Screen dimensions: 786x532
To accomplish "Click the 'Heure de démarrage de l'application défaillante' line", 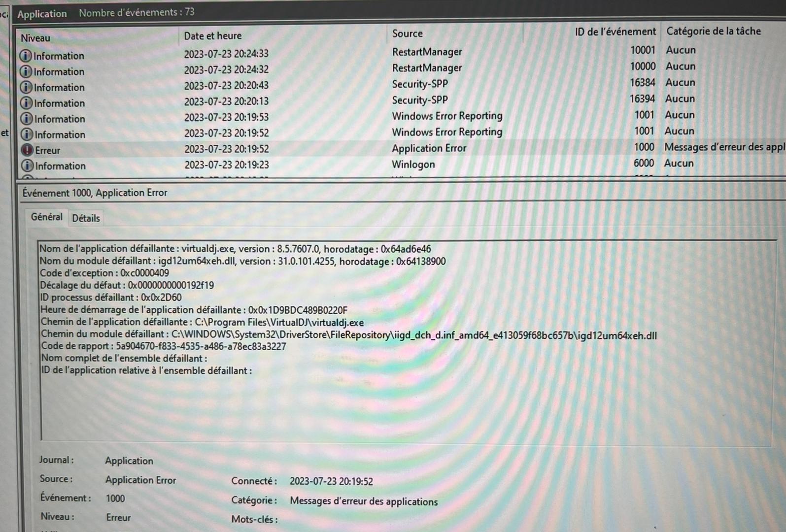I will tap(194, 310).
